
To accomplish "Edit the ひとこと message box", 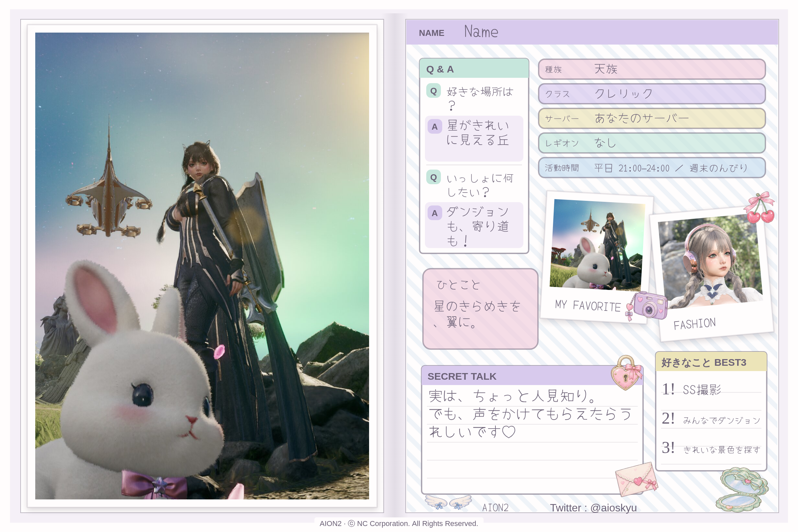I will (480, 309).
